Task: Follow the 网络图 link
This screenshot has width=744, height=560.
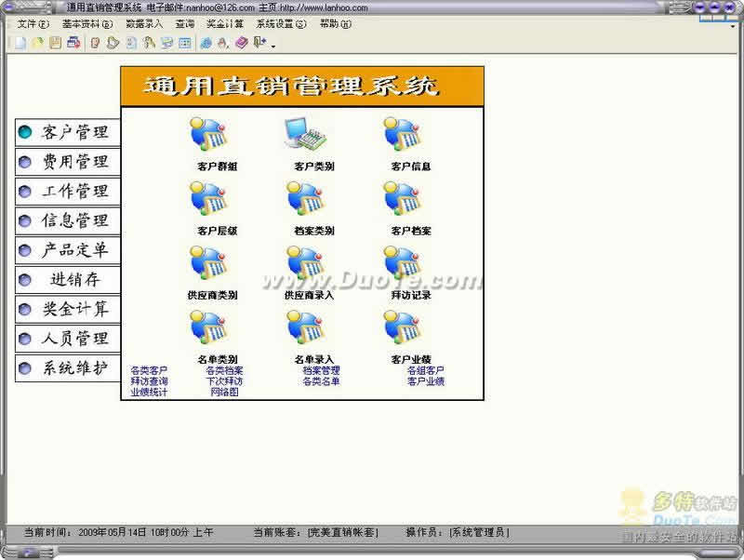Action: (x=224, y=392)
